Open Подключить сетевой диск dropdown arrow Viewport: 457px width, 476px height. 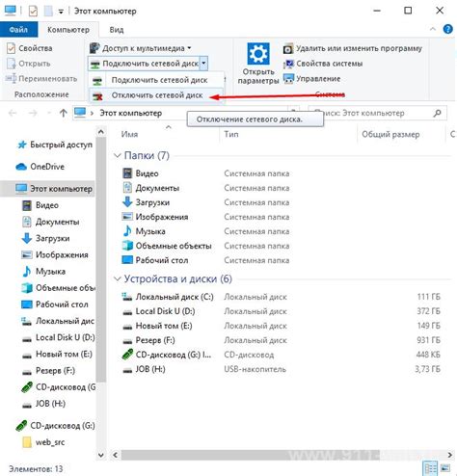click(203, 64)
